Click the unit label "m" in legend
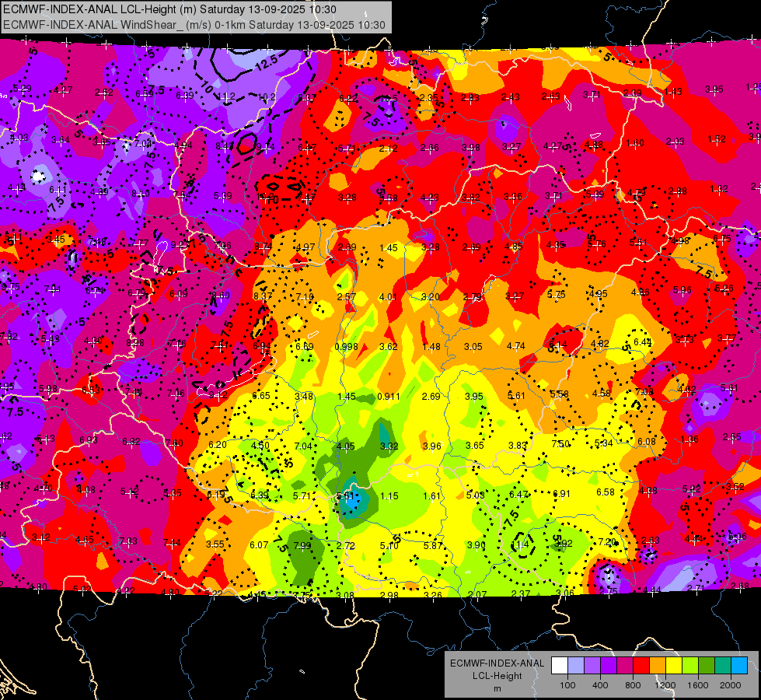The image size is (761, 700). point(497,688)
